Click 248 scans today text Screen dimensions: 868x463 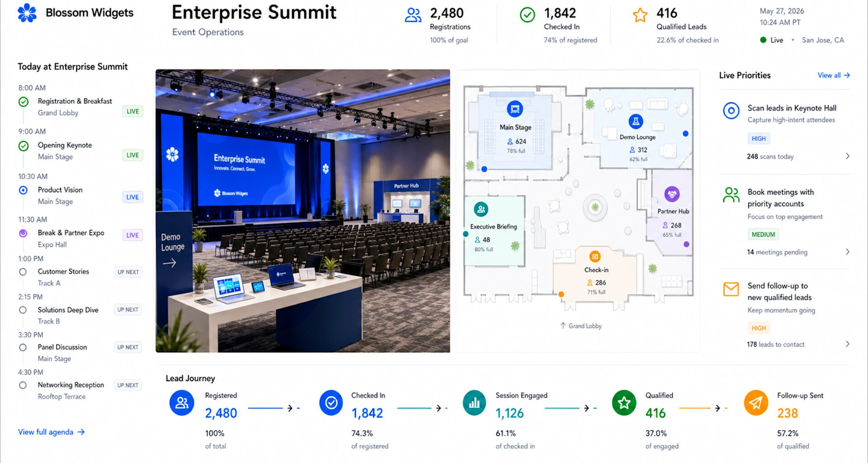(770, 156)
